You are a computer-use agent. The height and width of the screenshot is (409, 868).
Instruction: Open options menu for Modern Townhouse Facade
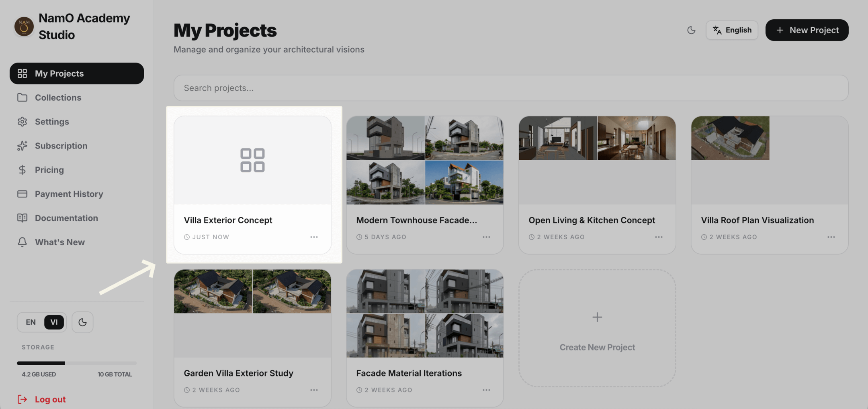486,237
